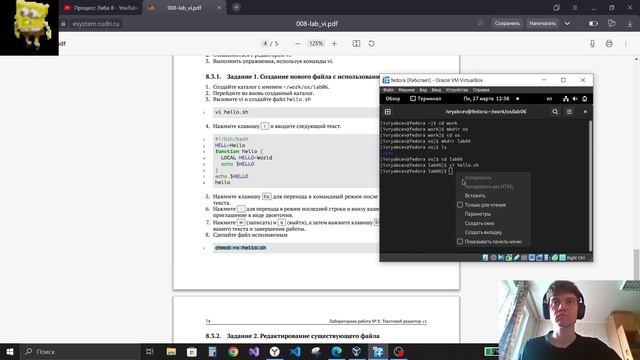Open the 125% zoom level box
Screen dimensions: 640x360
click(316, 43)
